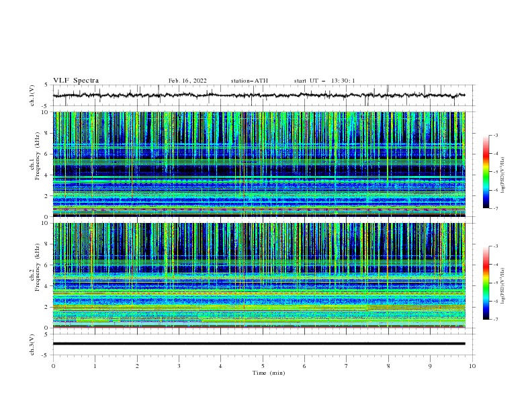Click the date 'Feb. 16, 2022'
Viewport: 532px width, 411px height.
pyautogui.click(x=187, y=81)
